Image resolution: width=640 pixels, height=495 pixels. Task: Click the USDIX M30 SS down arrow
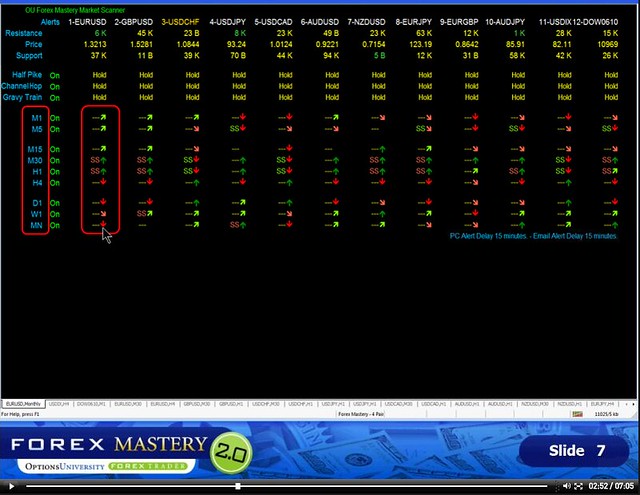[x=564, y=160]
